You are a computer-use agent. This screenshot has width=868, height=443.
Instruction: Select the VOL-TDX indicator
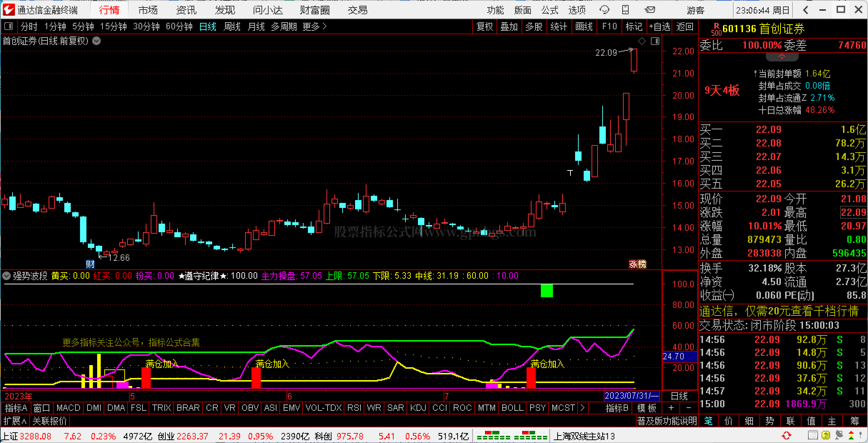(x=324, y=408)
